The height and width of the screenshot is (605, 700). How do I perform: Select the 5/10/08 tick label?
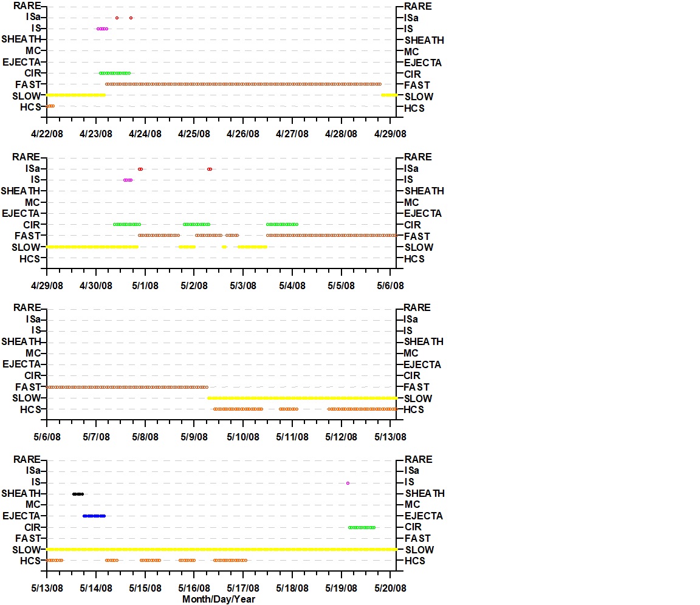pyautogui.click(x=243, y=437)
